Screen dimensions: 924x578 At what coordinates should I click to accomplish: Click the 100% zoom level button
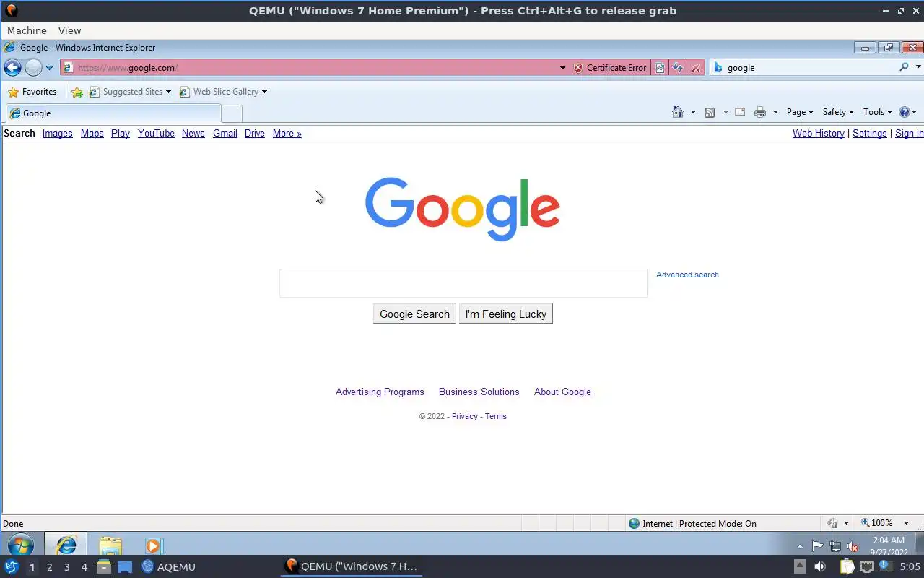876,523
